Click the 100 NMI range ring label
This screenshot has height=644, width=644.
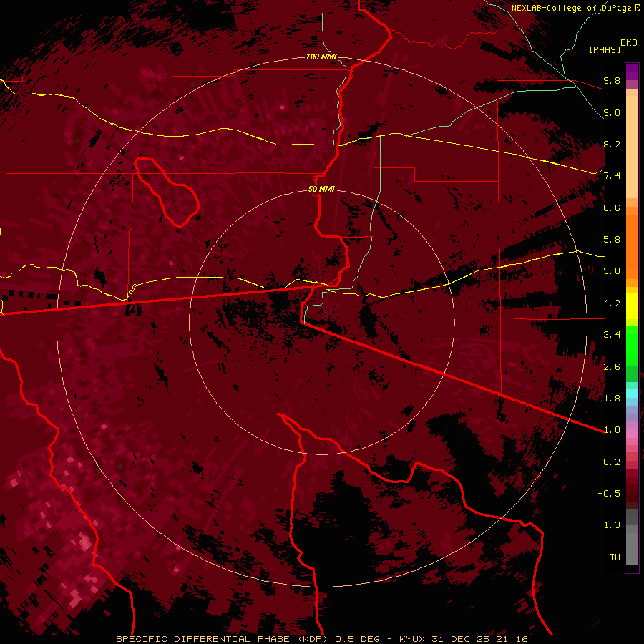coord(321,57)
